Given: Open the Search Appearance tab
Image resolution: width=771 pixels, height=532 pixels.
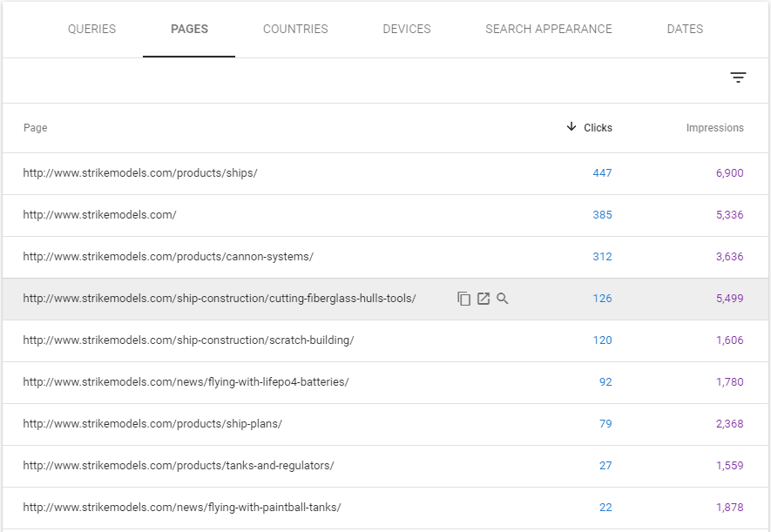Looking at the screenshot, I should pyautogui.click(x=549, y=29).
